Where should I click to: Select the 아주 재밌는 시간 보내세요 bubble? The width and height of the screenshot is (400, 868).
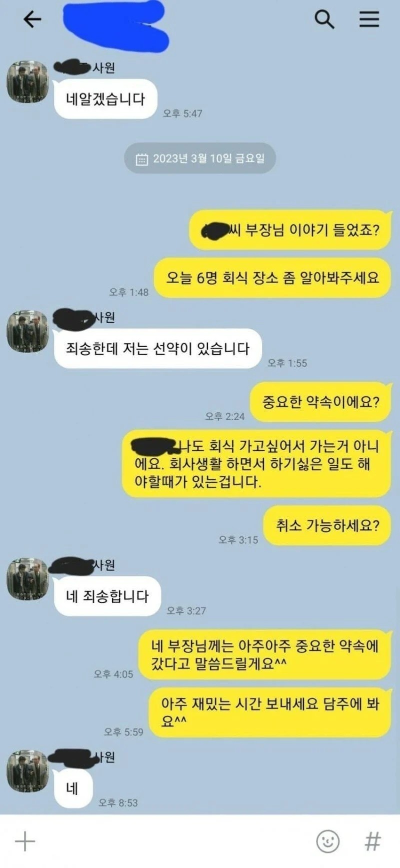269,712
